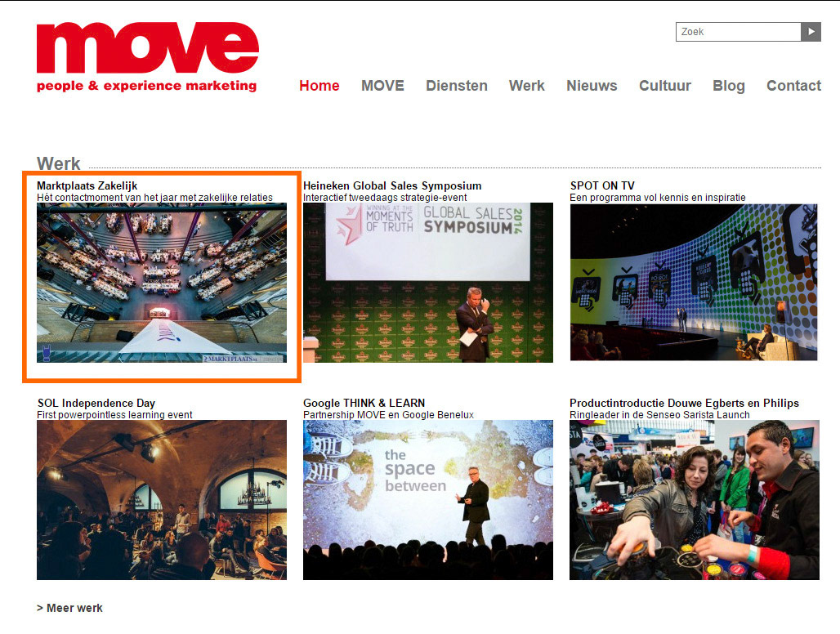Click 'Ringleader in de Senseo Sarista Launch' text

click(x=659, y=415)
